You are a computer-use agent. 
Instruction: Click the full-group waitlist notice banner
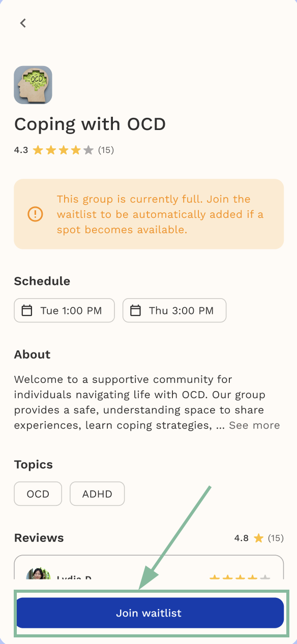pyautogui.click(x=149, y=214)
